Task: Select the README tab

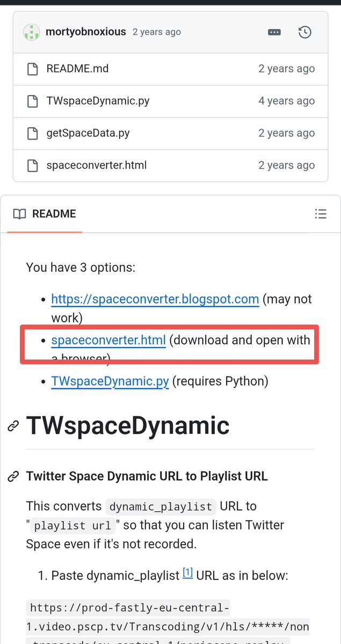Action: point(45,214)
